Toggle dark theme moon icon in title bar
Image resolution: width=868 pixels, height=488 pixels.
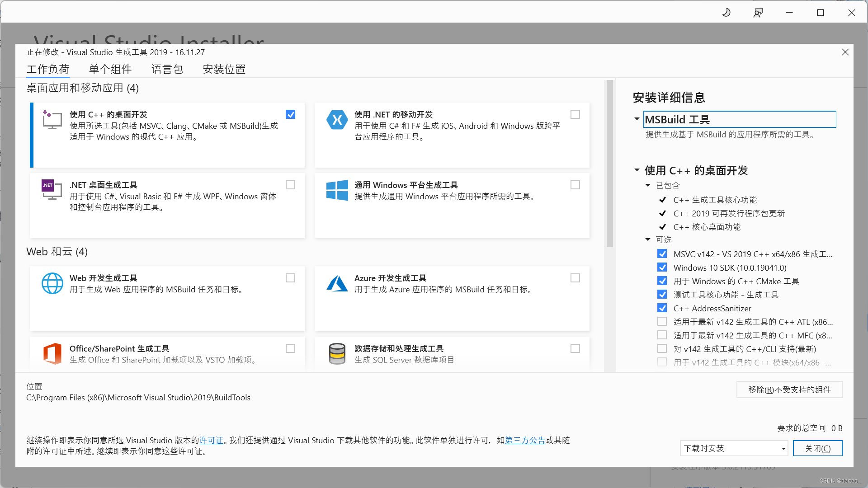click(x=726, y=13)
